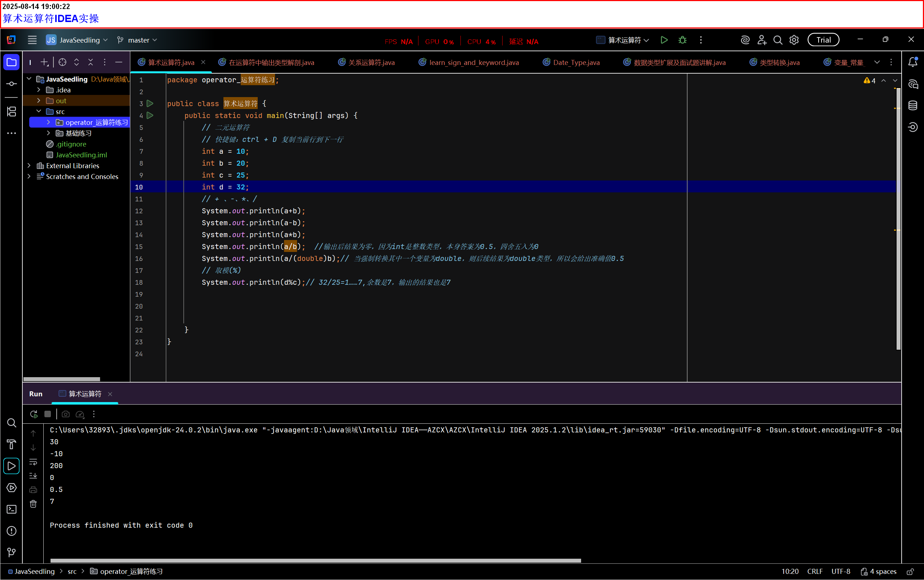Run the 算术运算符 configuration

[x=664, y=40]
